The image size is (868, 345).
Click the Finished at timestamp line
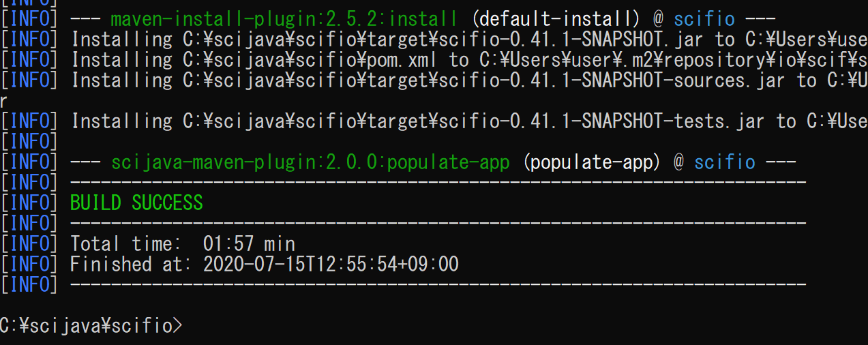point(265,264)
